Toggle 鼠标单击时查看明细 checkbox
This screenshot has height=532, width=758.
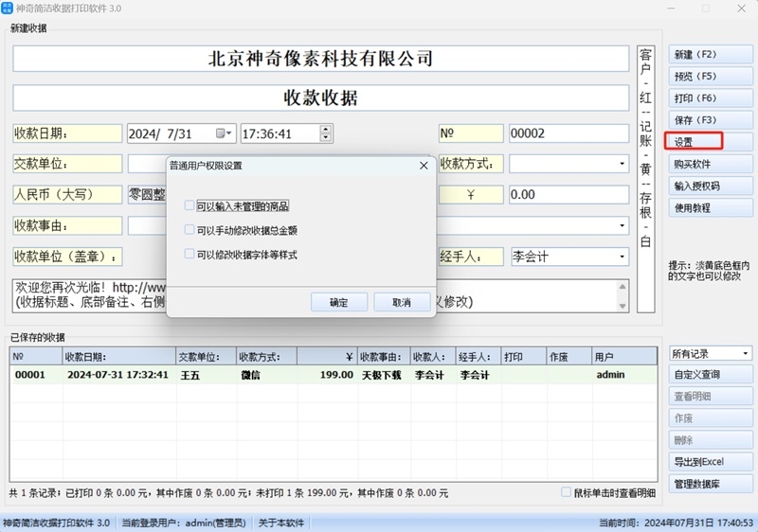click(x=566, y=492)
